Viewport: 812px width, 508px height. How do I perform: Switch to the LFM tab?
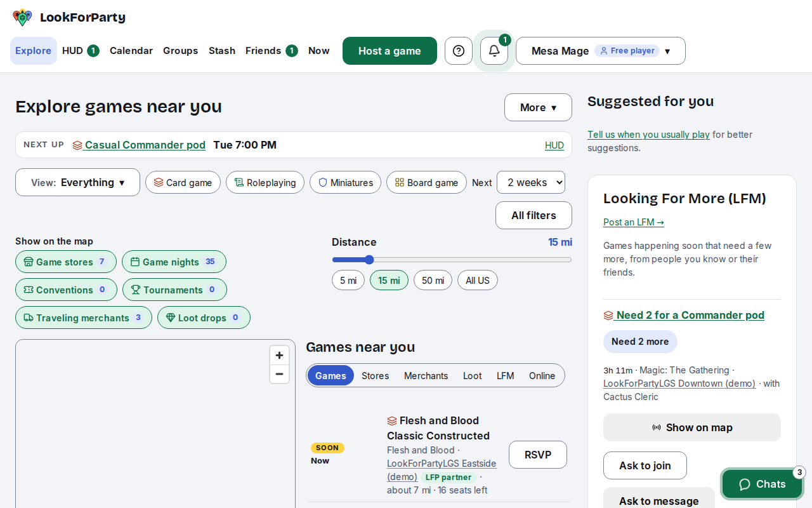pyautogui.click(x=505, y=375)
